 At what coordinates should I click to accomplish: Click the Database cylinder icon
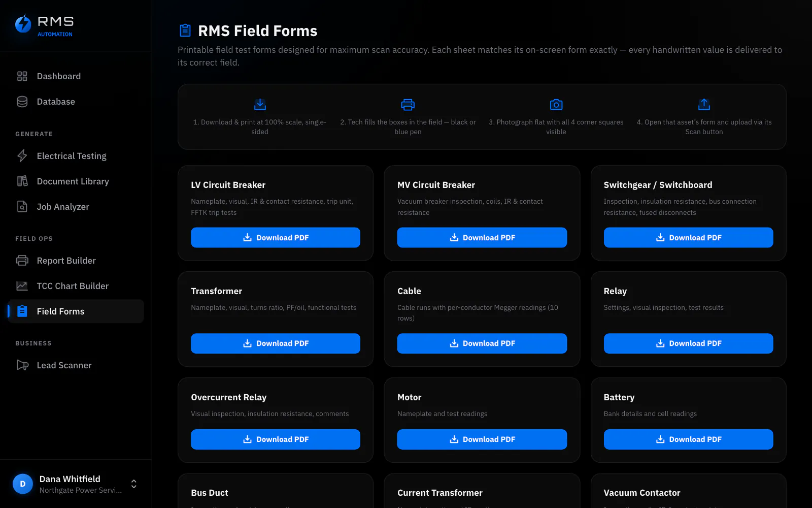coord(22,102)
